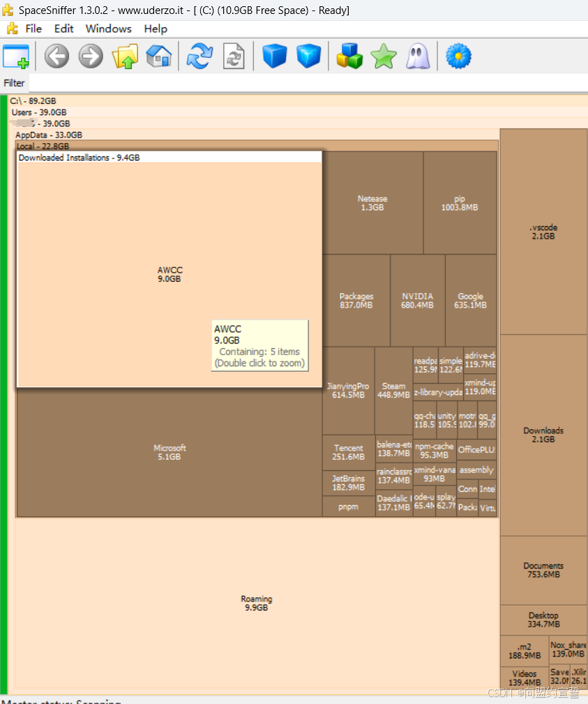The height and width of the screenshot is (704, 588).
Task: Select the Steam 448.9MB block
Action: 393,390
